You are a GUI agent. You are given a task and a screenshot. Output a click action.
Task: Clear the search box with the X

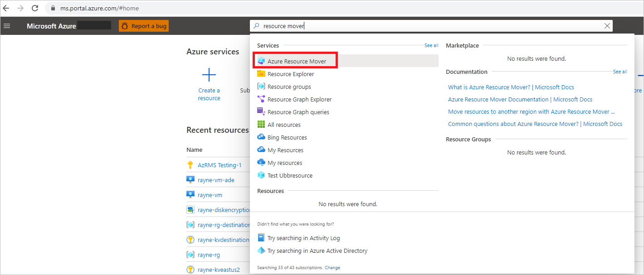click(607, 26)
